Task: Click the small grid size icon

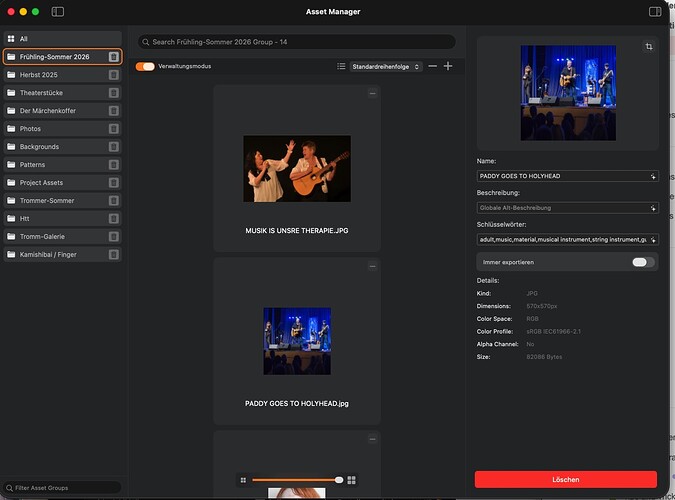Action: [243, 480]
